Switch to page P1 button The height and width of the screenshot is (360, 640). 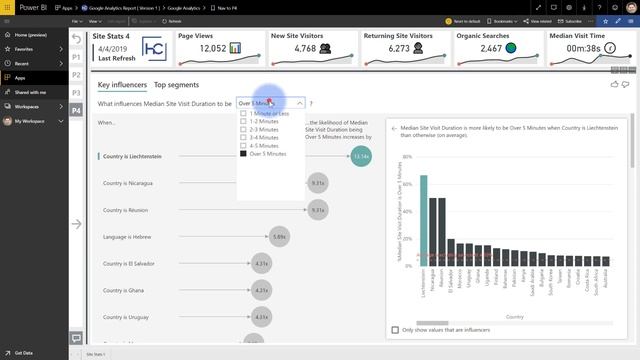76,57
